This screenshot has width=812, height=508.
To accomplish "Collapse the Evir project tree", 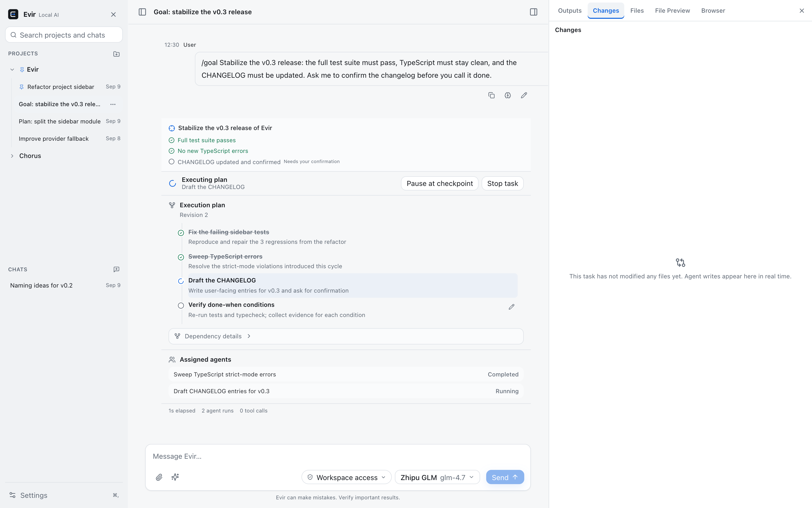I will coord(12,70).
